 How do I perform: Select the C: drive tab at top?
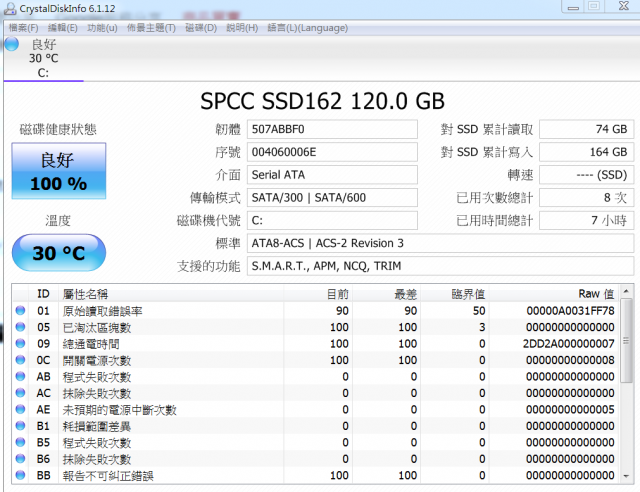(43, 58)
